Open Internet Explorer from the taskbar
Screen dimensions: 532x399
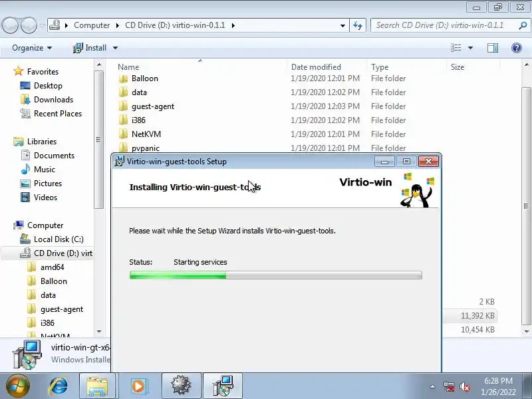click(x=59, y=386)
